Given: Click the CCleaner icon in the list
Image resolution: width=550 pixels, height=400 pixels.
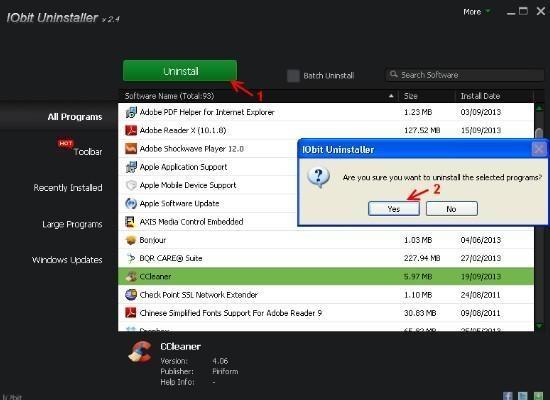Looking at the screenshot, I should click(x=131, y=276).
